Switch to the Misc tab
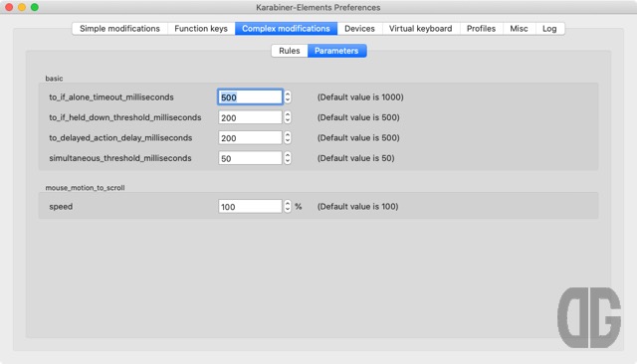 tap(519, 29)
